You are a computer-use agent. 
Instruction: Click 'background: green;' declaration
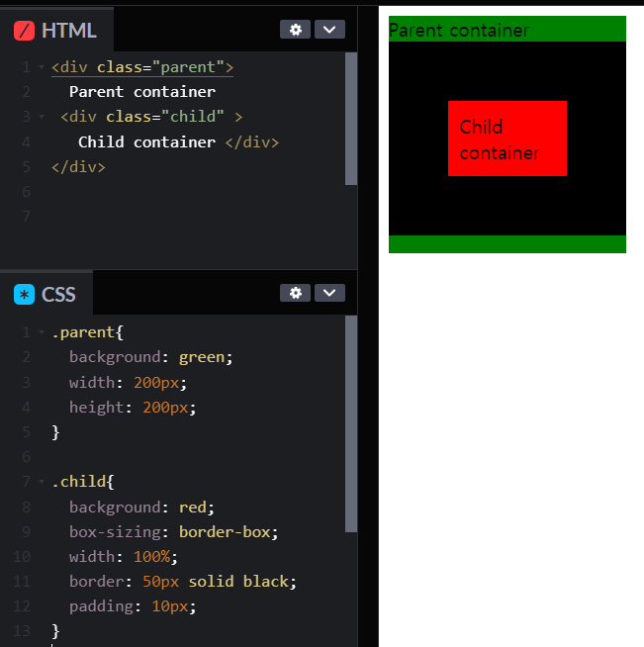(151, 357)
